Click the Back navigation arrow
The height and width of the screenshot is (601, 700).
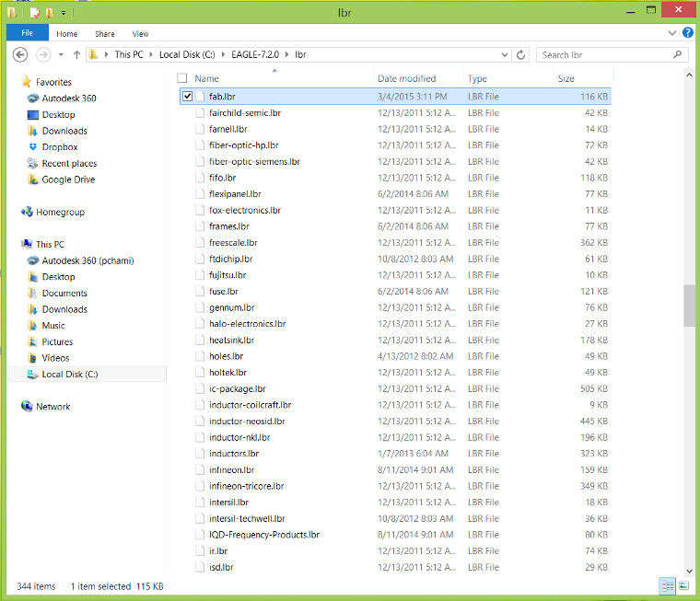pos(19,55)
